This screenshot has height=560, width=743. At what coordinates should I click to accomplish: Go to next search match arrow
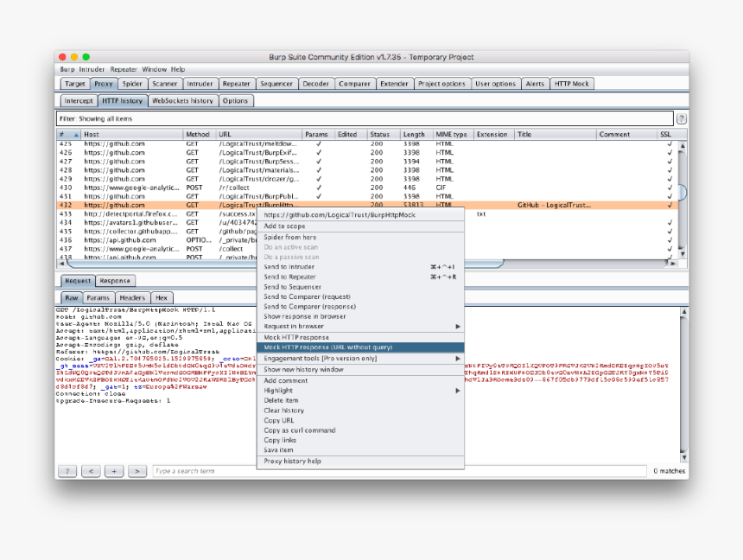(137, 471)
